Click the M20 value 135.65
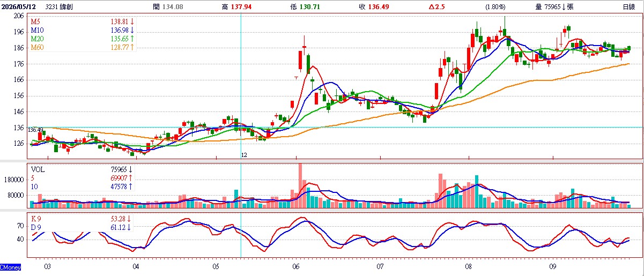Screen dimensions: 644x276 tap(120, 39)
